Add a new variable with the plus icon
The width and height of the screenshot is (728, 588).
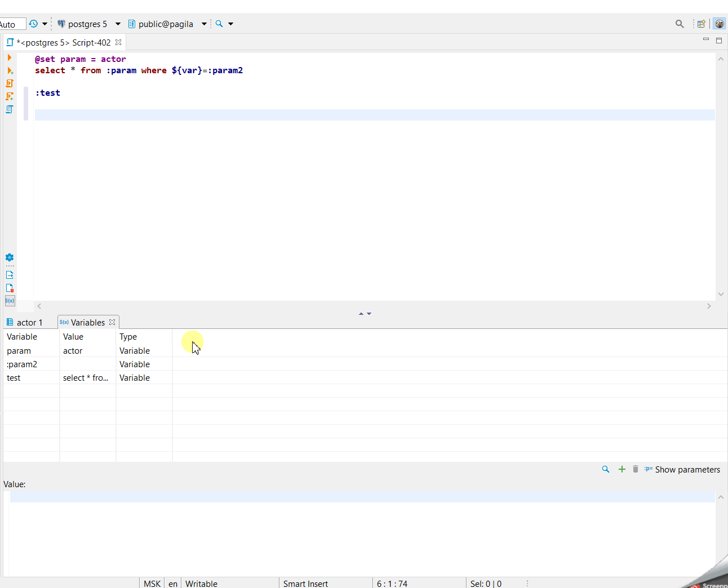pyautogui.click(x=622, y=469)
